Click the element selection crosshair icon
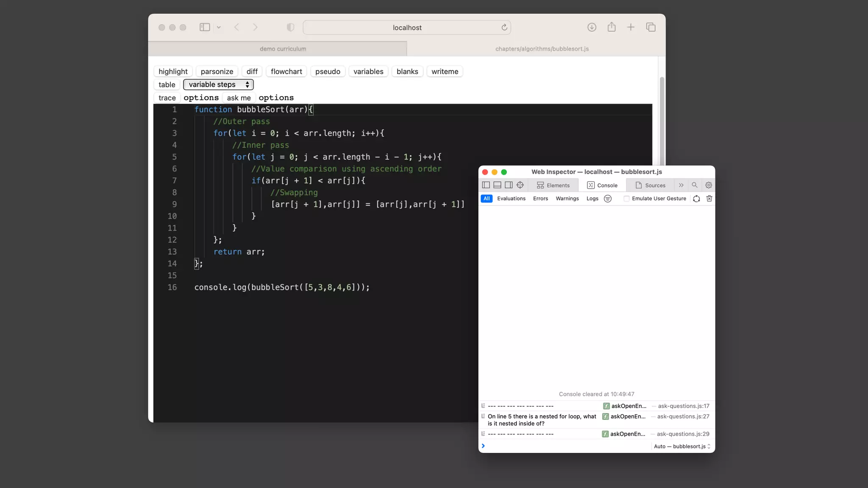Image resolution: width=868 pixels, height=488 pixels. [x=520, y=185]
